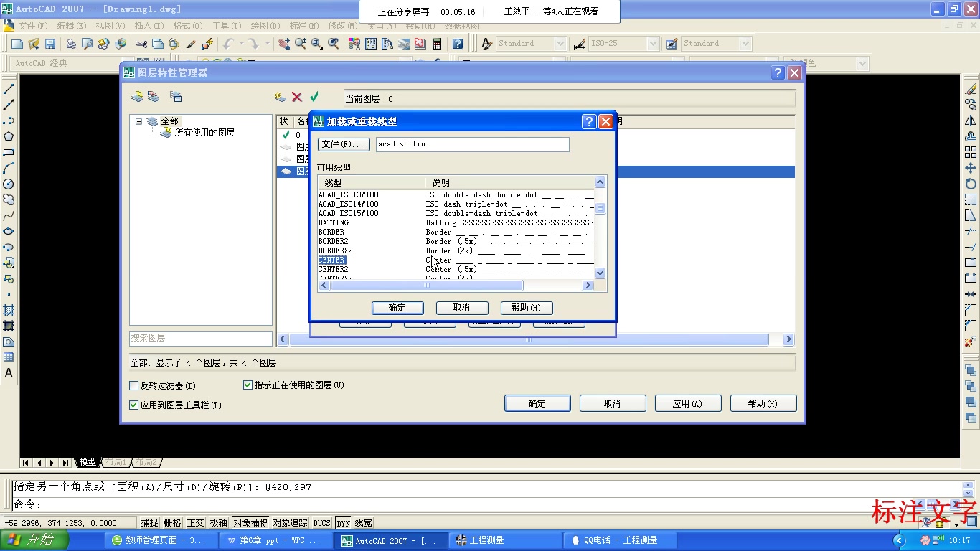The image size is (980, 551).
Task: Click 文件(F)... button in linetype dialog
Action: point(344,144)
